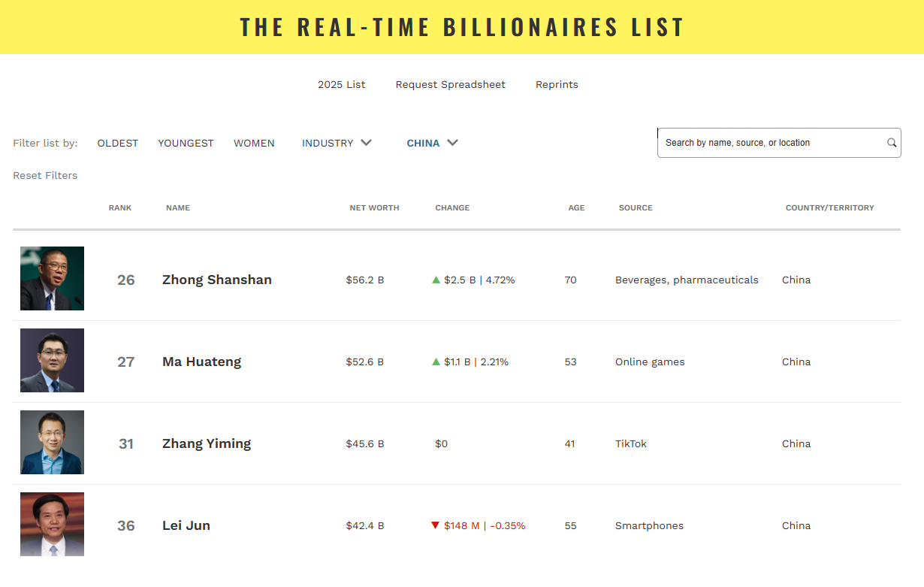Toggle the WOMEN filter
924x587 pixels.
pyautogui.click(x=254, y=143)
